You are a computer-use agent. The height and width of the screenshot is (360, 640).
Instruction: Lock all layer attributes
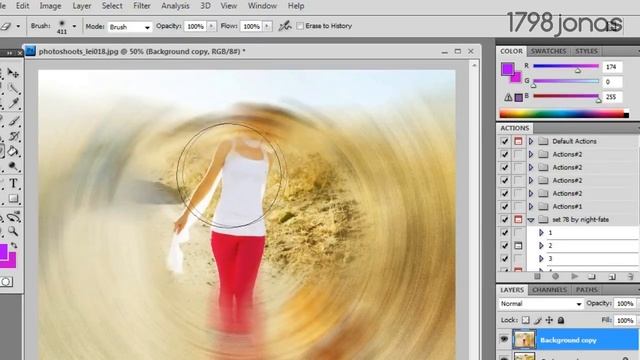point(561,320)
